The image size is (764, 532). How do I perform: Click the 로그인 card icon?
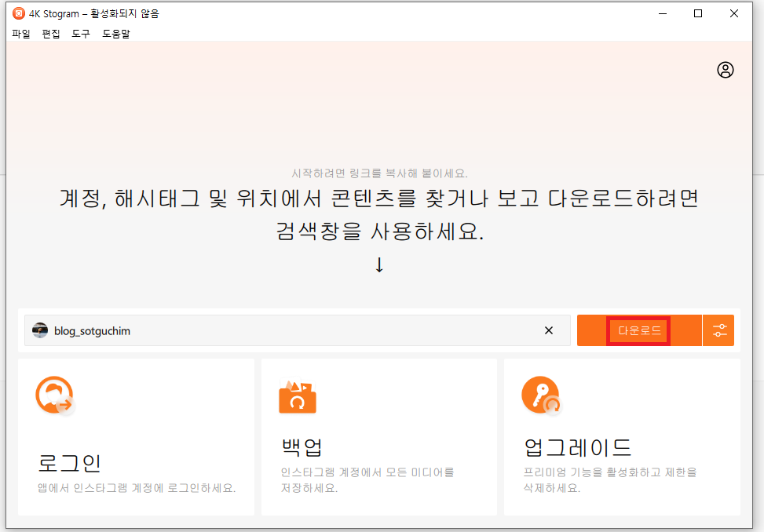coord(55,395)
